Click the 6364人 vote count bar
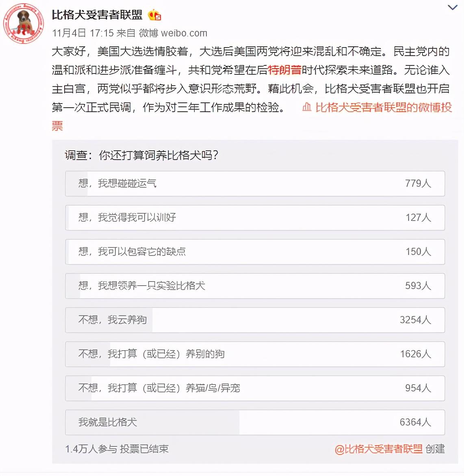464x476 pixels. click(415, 422)
